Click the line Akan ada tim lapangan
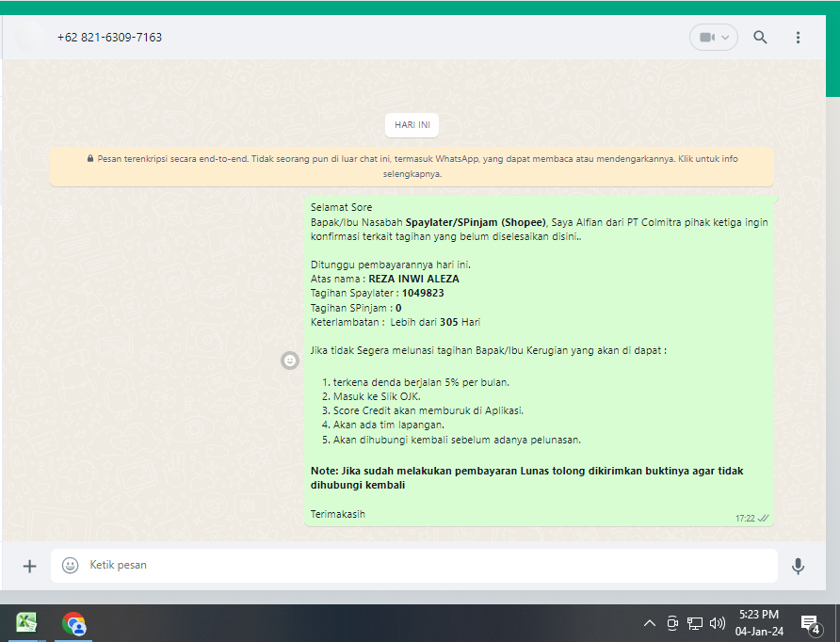This screenshot has width=840, height=642. click(383, 425)
